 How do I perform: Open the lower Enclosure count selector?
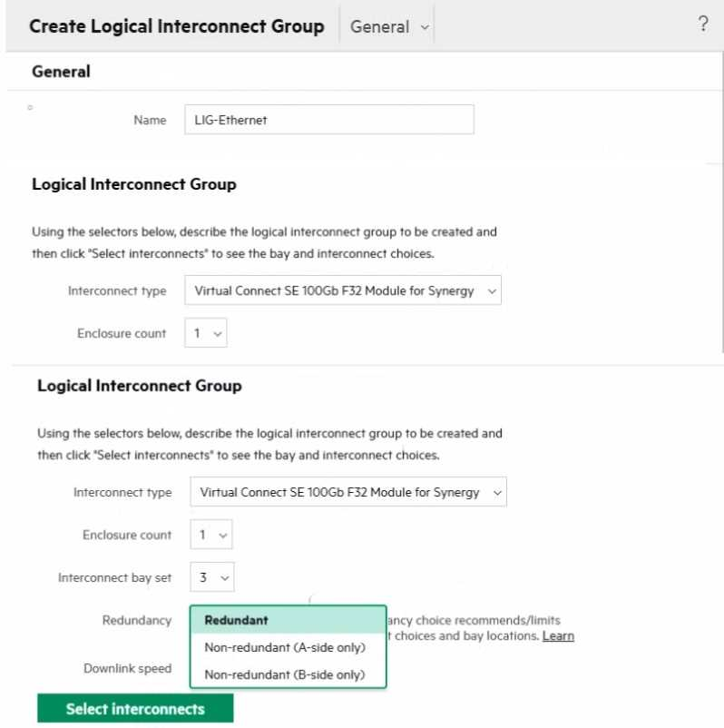pos(211,535)
